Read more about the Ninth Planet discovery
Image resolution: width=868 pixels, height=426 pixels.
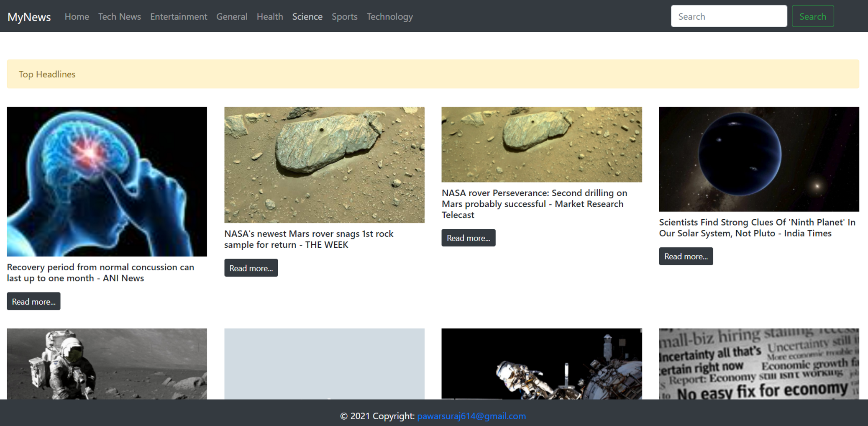(686, 256)
